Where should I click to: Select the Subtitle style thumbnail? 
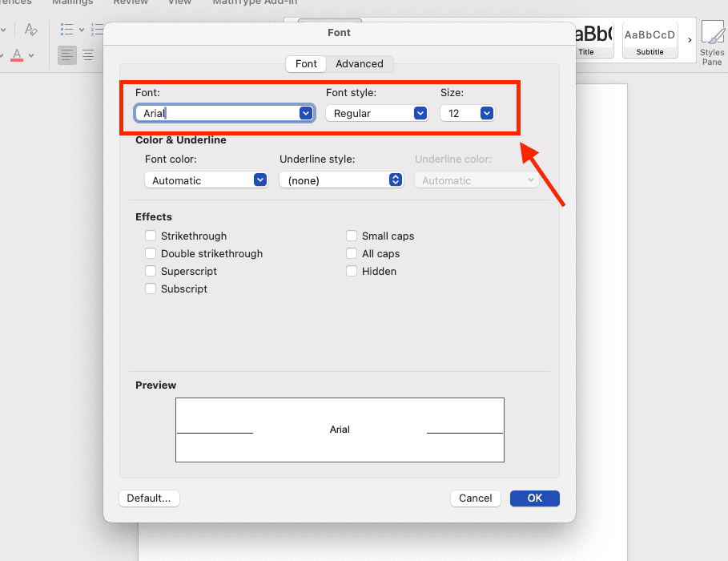(x=650, y=40)
